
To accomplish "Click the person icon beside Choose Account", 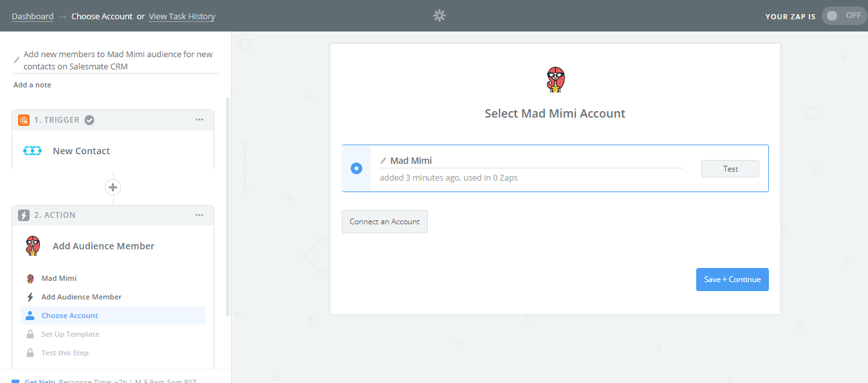I will point(30,316).
